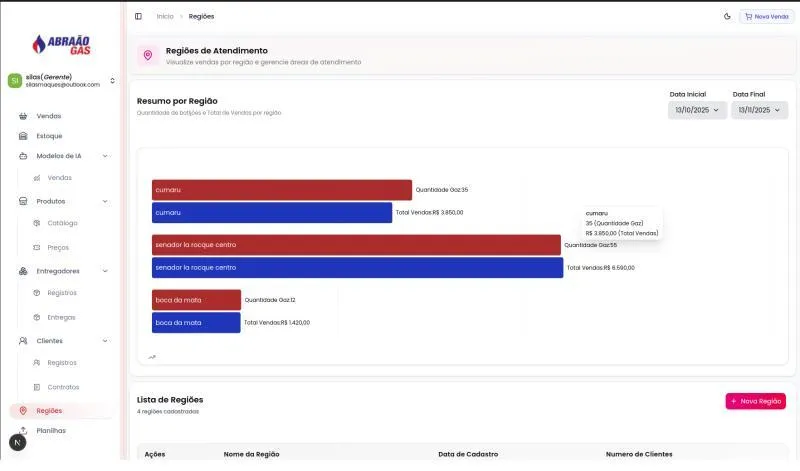Expand the user account switcher
Image resolution: width=800 pixels, height=471 pixels.
(112, 81)
